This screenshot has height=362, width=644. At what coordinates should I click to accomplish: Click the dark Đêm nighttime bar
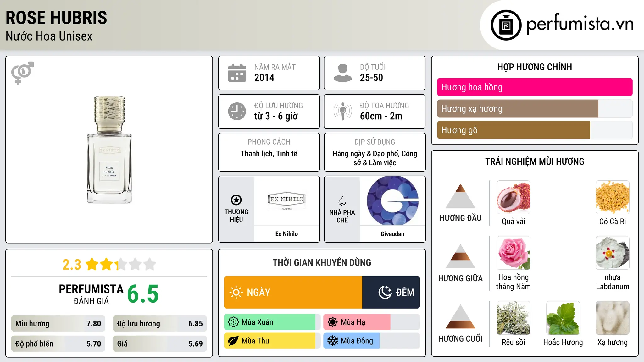click(x=391, y=292)
